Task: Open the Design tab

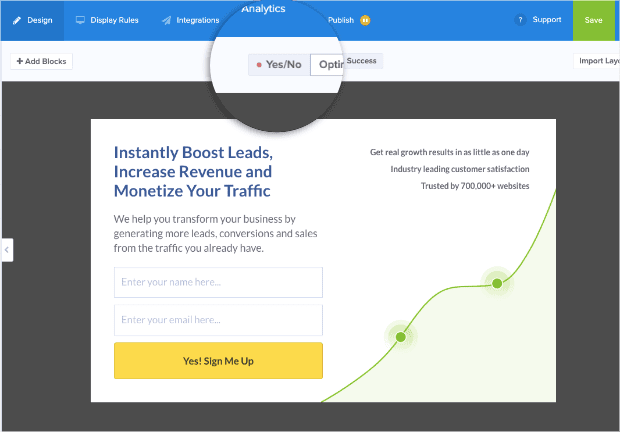Action: (x=32, y=20)
